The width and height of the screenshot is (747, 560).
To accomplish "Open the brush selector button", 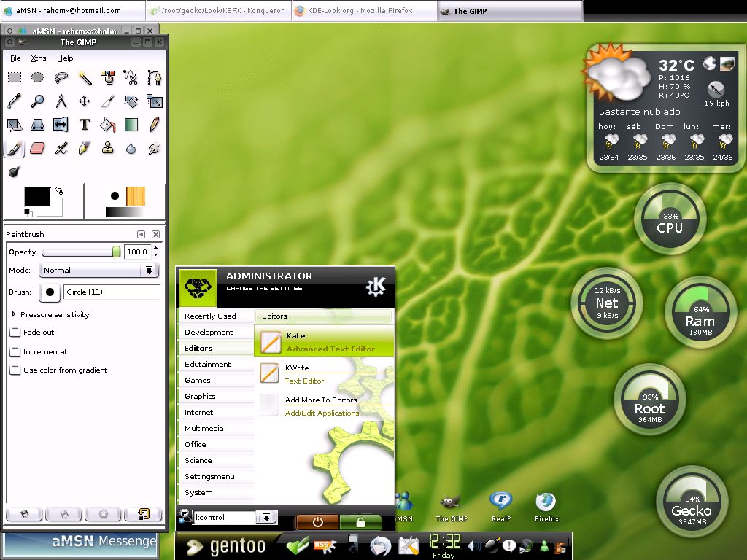I will [50, 292].
